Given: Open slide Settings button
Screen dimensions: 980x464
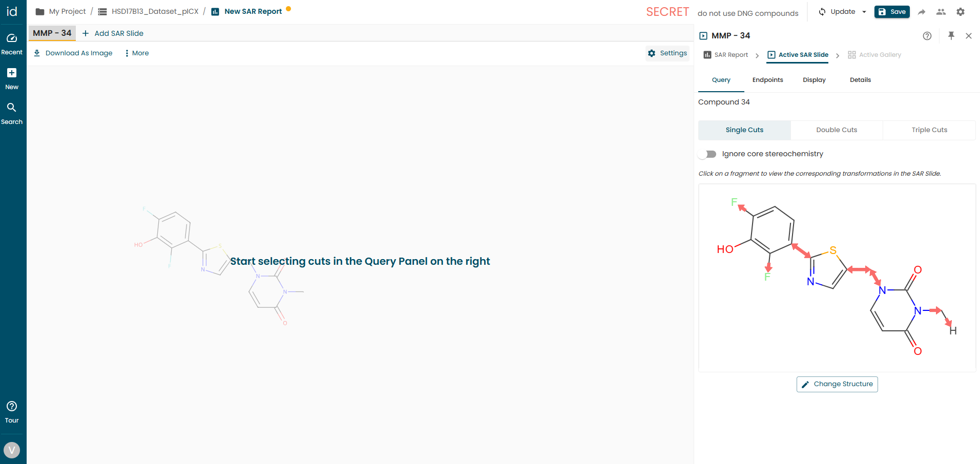Looking at the screenshot, I should pyautogui.click(x=668, y=53).
